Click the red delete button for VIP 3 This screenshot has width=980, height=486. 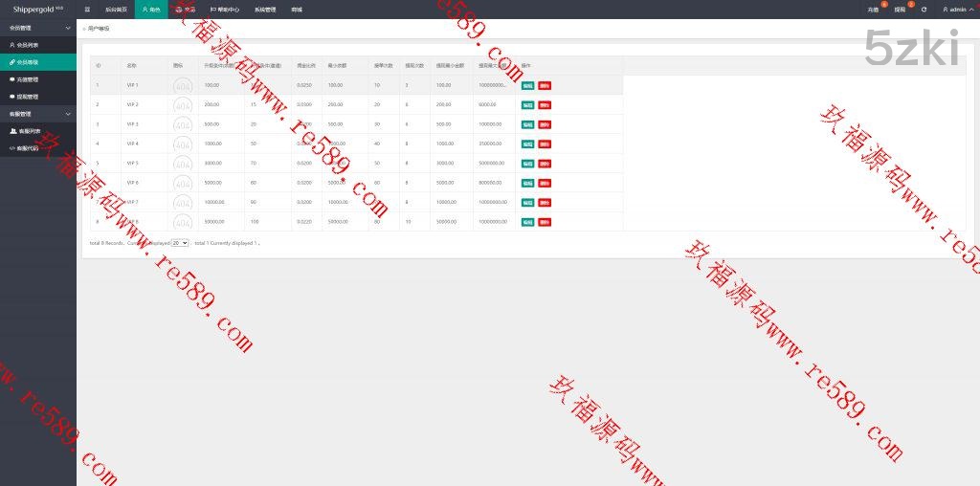(545, 124)
